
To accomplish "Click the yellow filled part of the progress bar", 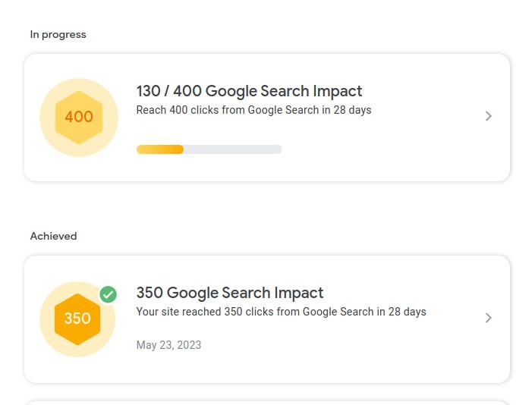I will (x=160, y=149).
